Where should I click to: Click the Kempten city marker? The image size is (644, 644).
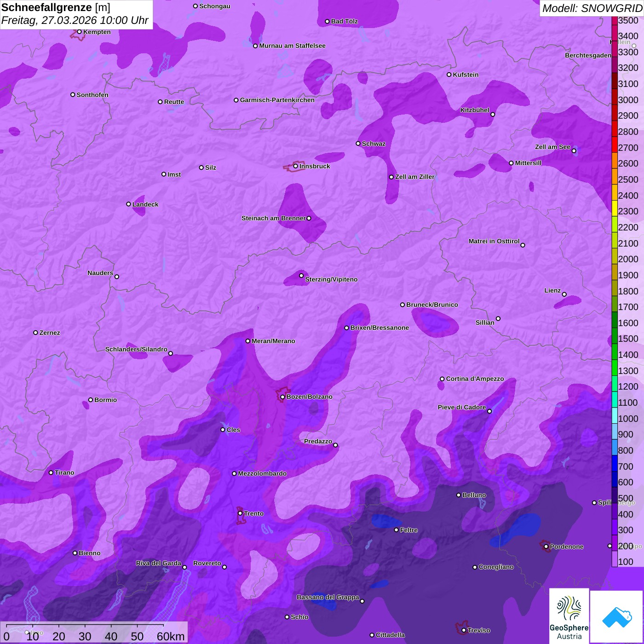point(79,32)
